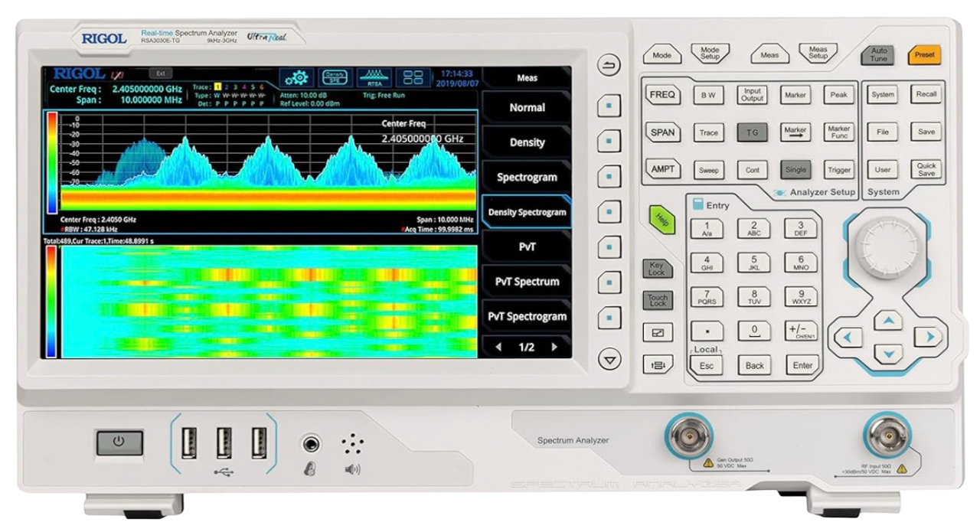
Task: Tap the spectrogram color scale bar
Action: coord(52,302)
